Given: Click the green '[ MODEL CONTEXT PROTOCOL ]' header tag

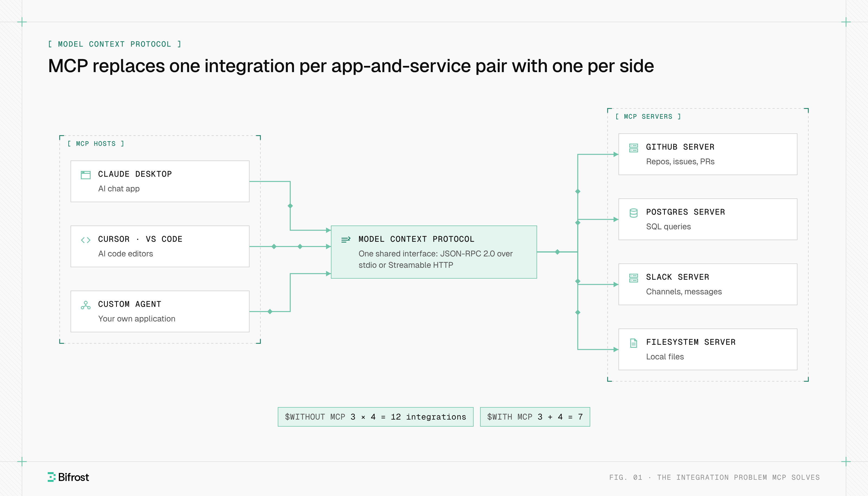Looking at the screenshot, I should 114,44.
